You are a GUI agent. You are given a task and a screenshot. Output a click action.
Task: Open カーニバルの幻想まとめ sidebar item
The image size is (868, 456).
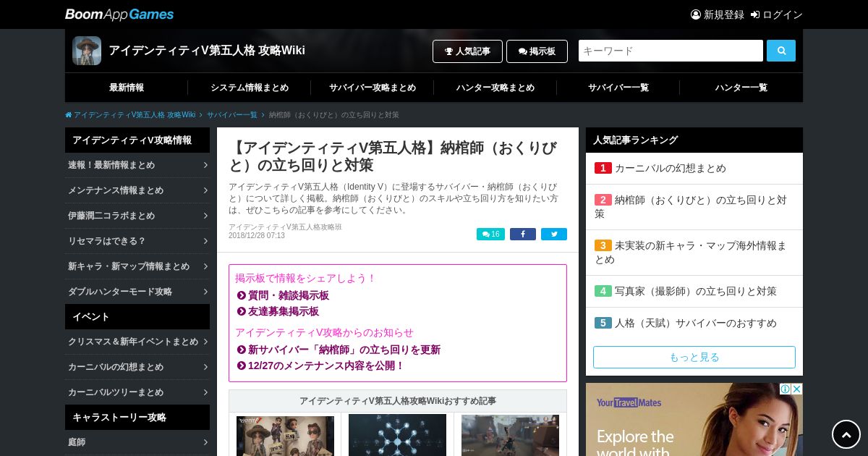click(137, 367)
